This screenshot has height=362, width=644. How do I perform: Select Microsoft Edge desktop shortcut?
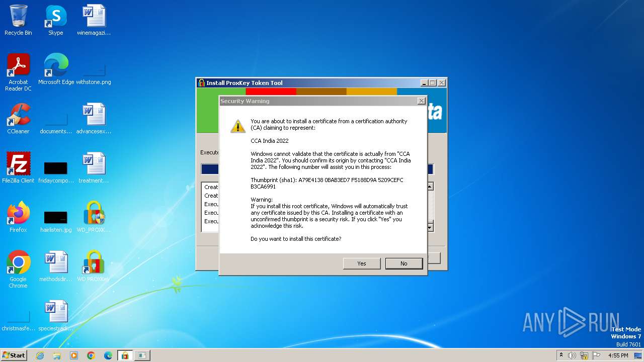pos(56,69)
